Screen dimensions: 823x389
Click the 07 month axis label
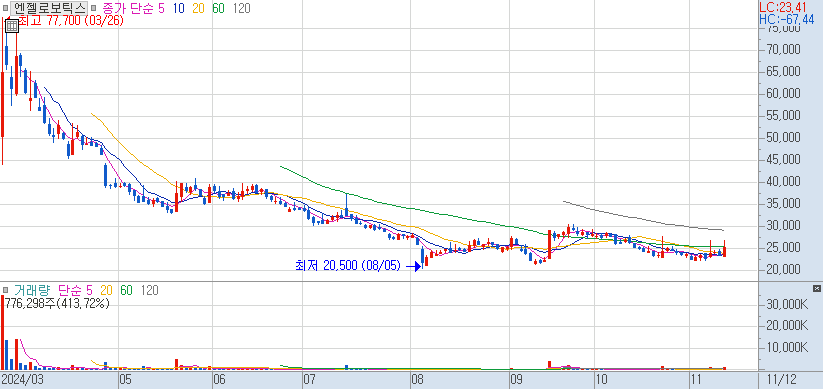point(310,380)
